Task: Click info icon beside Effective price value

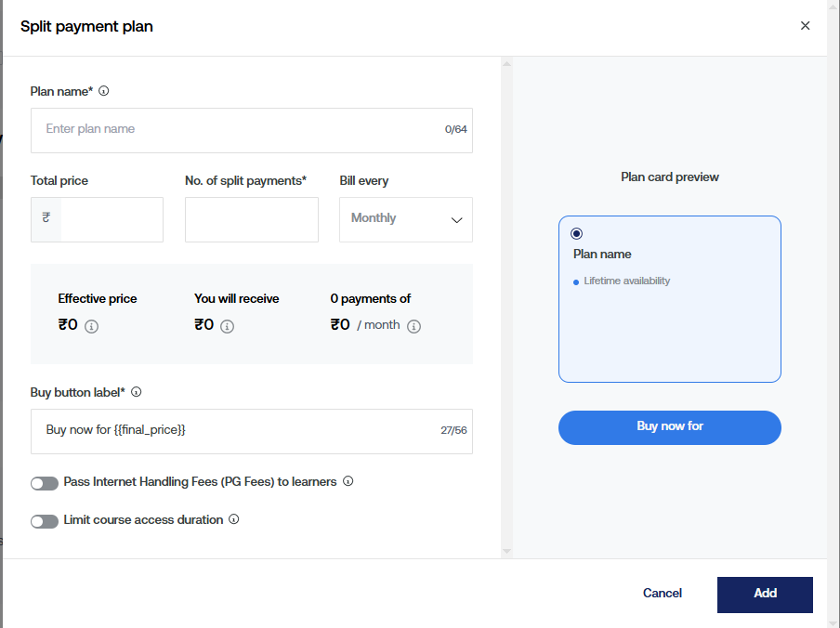Action: pos(91,326)
